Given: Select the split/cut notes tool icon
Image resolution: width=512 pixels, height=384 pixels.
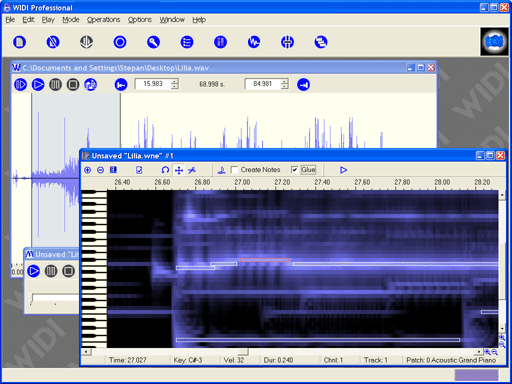Looking at the screenshot, I should [x=192, y=170].
